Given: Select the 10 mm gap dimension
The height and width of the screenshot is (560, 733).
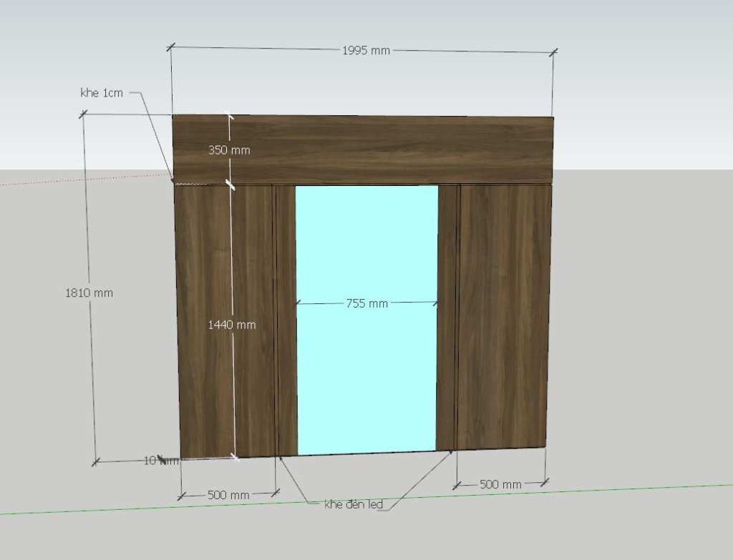Looking at the screenshot, I should click(x=161, y=461).
